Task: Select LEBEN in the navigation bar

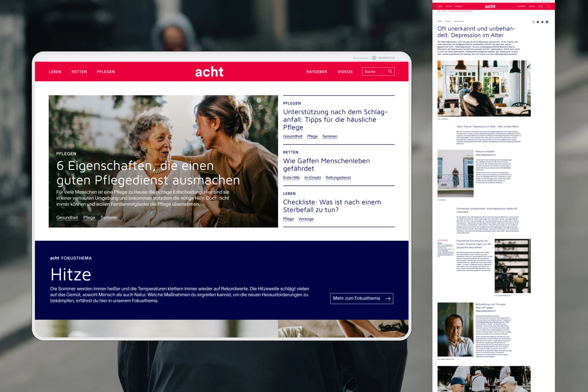Action: click(x=55, y=71)
